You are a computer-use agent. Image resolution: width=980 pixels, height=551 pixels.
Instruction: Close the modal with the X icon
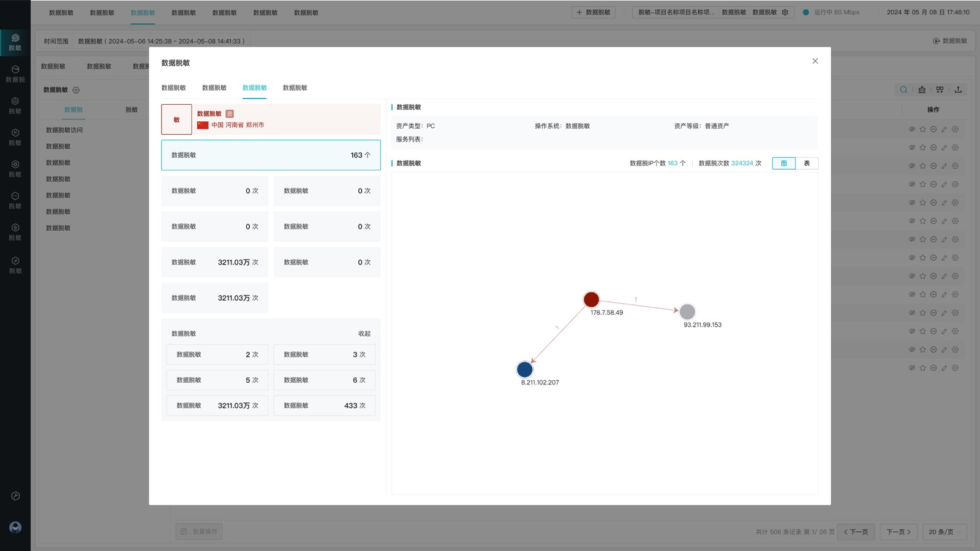tap(815, 61)
